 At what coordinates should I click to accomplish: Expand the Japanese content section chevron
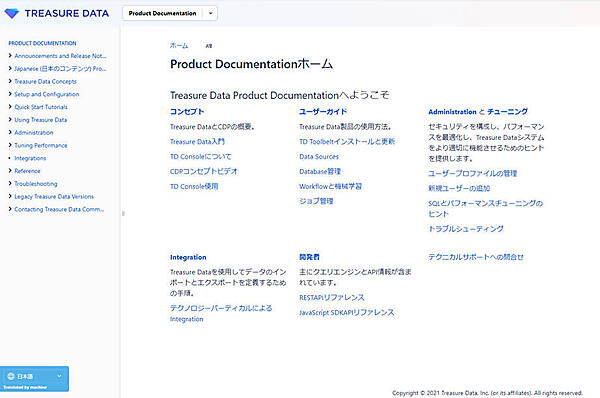pos(10,69)
